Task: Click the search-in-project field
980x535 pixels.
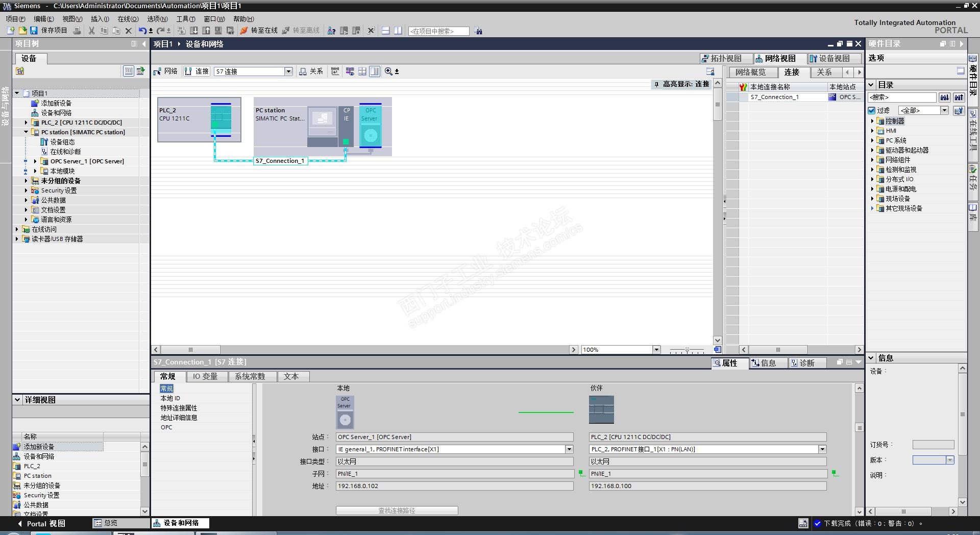Action: [x=438, y=31]
